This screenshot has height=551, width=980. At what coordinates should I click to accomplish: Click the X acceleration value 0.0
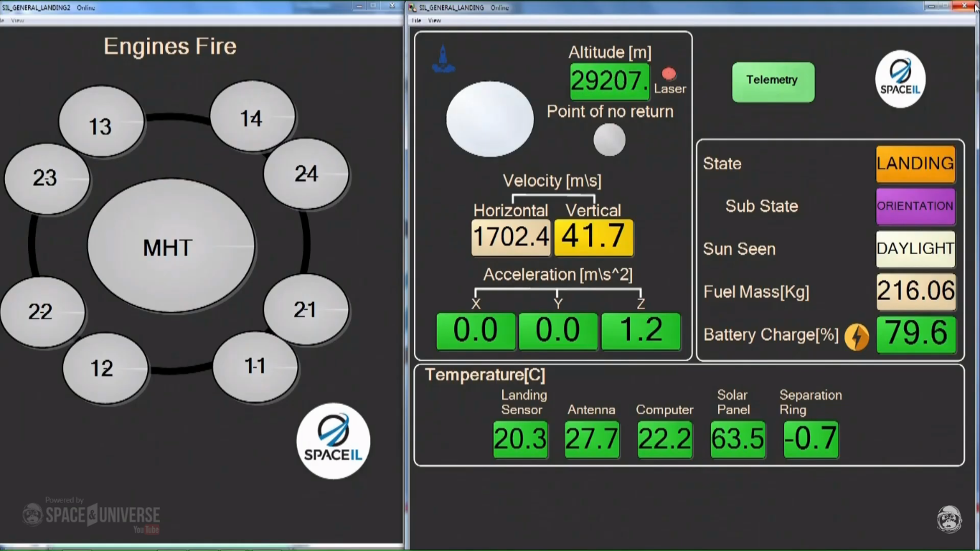pyautogui.click(x=476, y=331)
